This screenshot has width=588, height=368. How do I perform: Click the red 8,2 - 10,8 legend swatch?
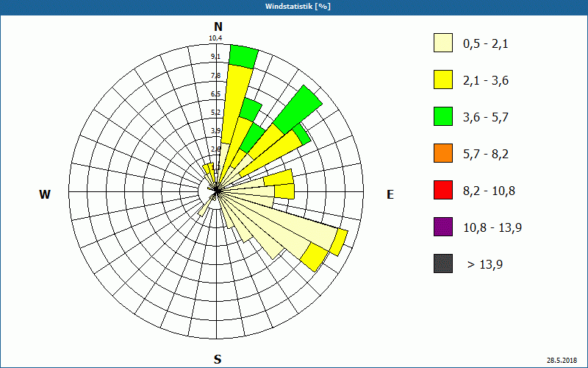coord(443,190)
